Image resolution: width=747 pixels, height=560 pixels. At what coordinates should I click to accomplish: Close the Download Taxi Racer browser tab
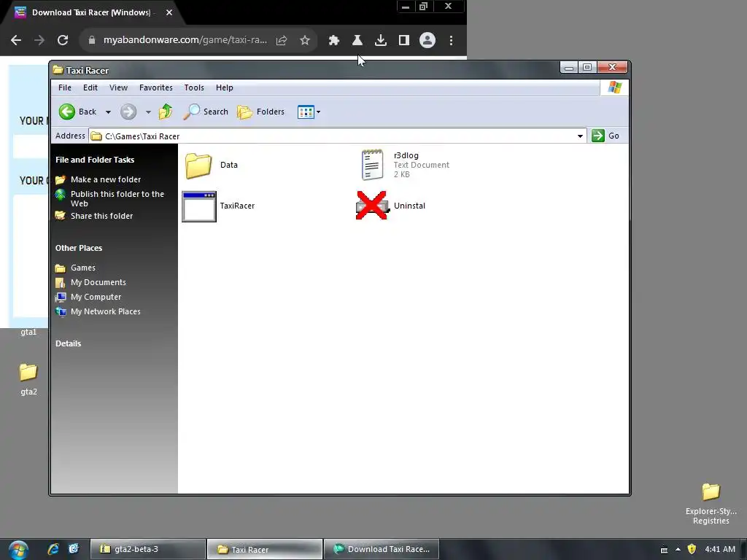click(169, 12)
